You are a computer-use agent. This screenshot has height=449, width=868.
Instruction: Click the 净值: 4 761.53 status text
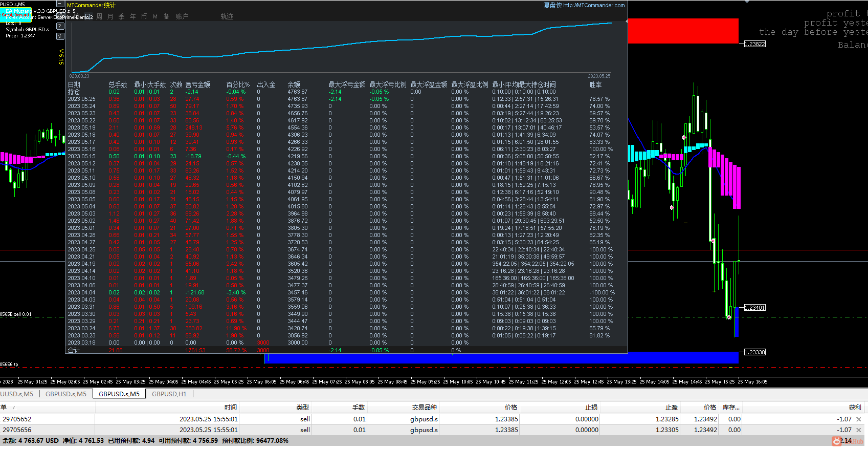pyautogui.click(x=83, y=441)
